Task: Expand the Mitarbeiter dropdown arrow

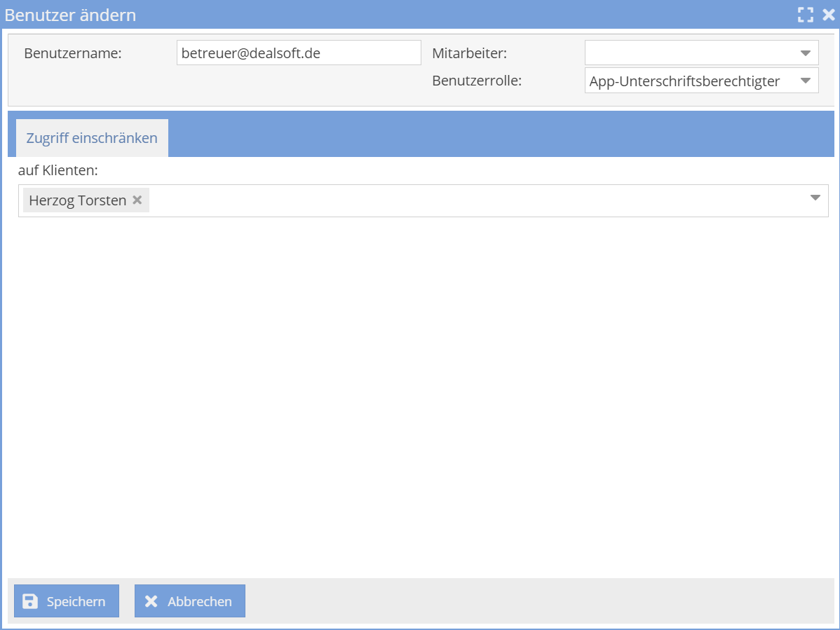Action: [804, 53]
